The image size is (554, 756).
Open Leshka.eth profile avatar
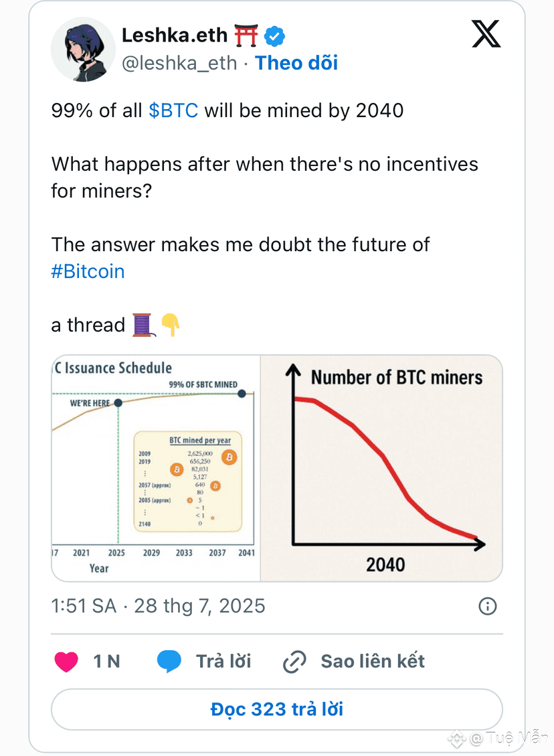coord(83,49)
